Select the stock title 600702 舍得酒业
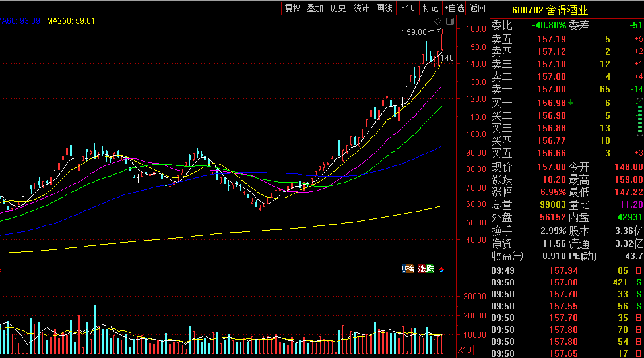The width and height of the screenshot is (644, 358). 550,10
